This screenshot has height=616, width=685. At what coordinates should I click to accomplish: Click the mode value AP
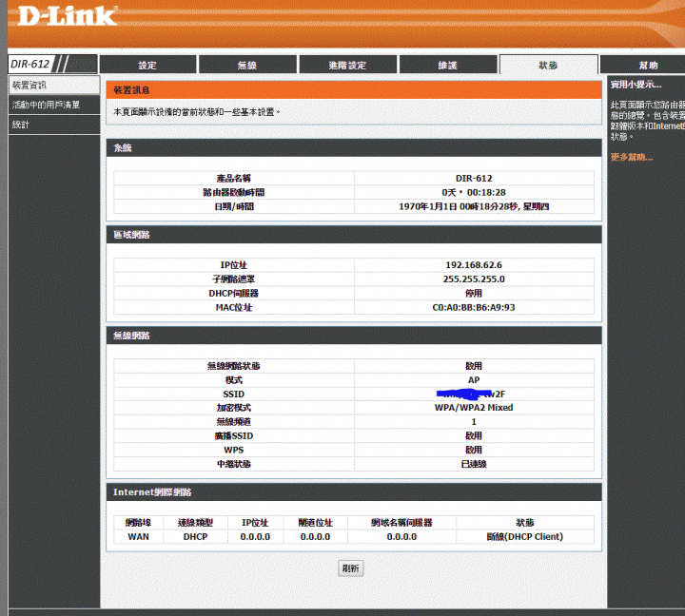coord(474,380)
